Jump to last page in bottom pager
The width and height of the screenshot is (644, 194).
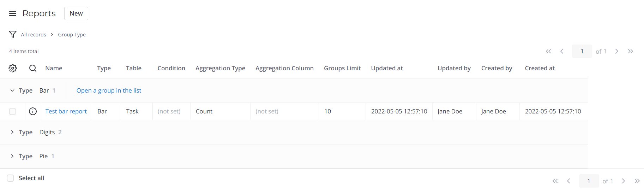point(637,181)
